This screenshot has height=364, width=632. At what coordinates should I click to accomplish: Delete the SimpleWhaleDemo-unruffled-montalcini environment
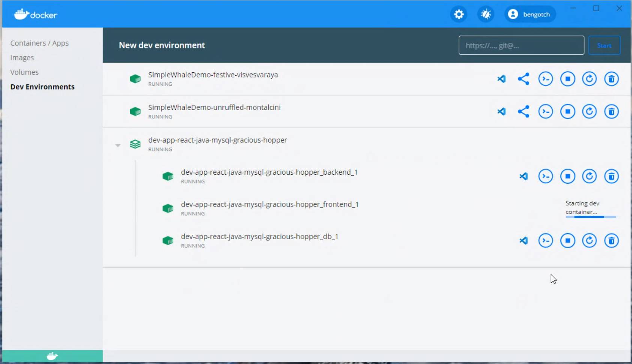click(x=612, y=111)
